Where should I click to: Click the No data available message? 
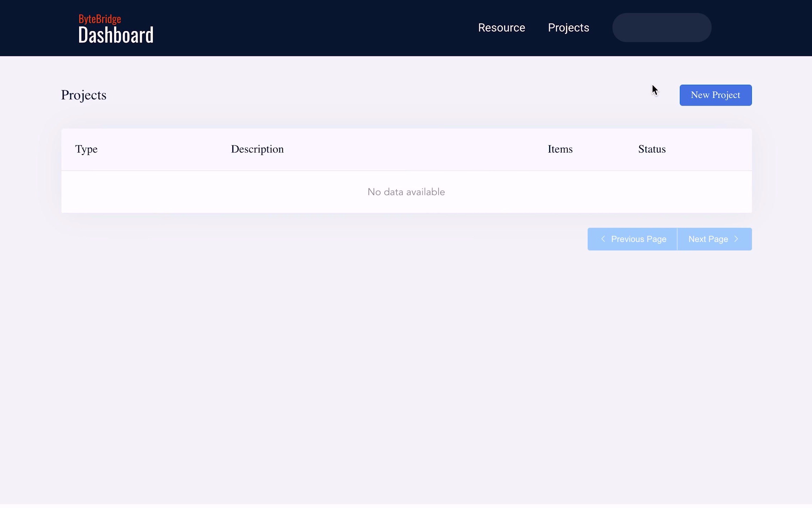click(406, 192)
